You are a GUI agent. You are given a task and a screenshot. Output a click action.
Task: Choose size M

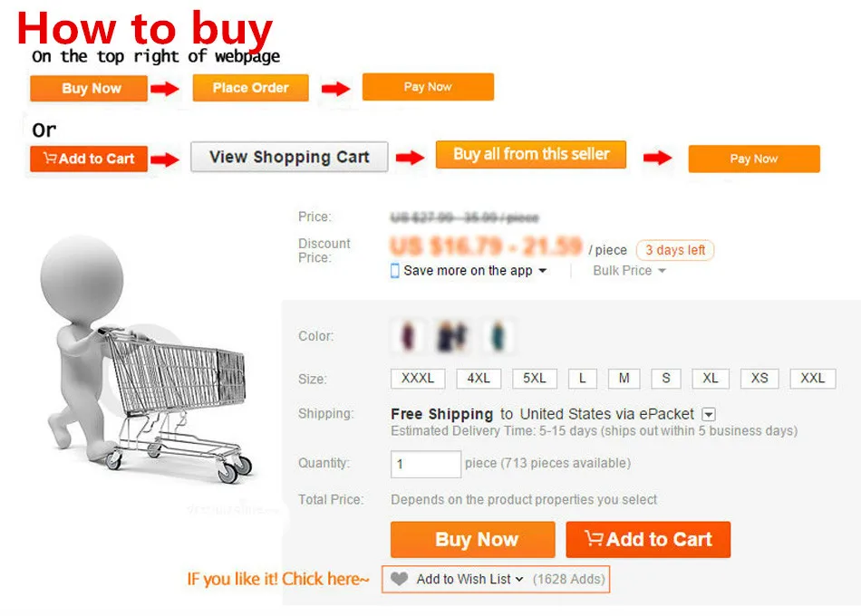coord(624,379)
